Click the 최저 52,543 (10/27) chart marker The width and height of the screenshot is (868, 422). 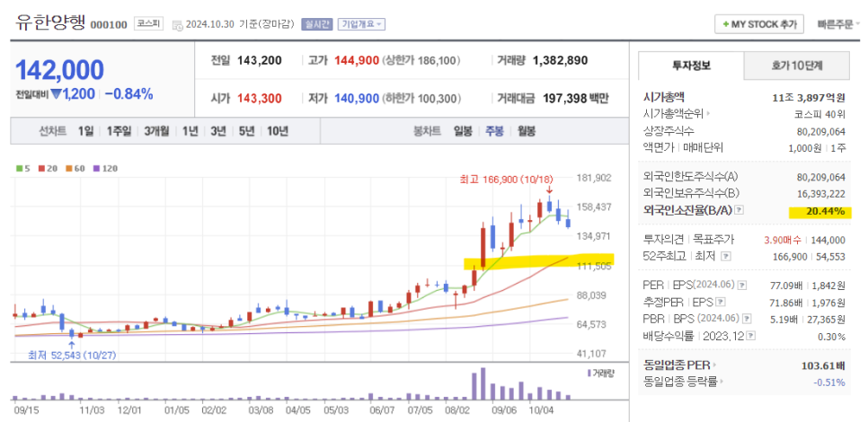[72, 355]
